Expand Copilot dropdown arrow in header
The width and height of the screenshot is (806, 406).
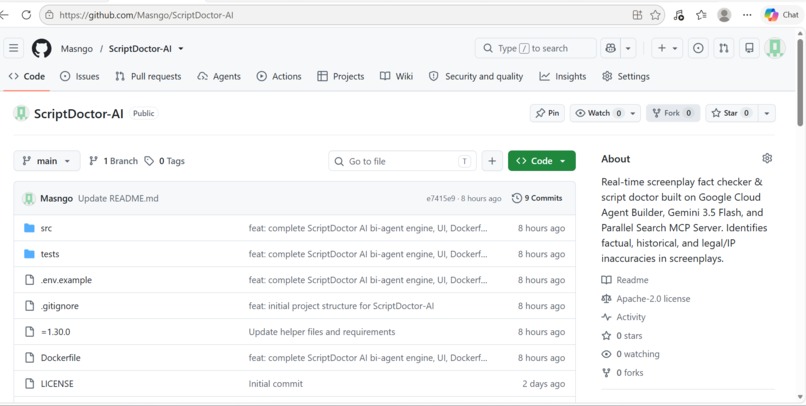(x=628, y=48)
